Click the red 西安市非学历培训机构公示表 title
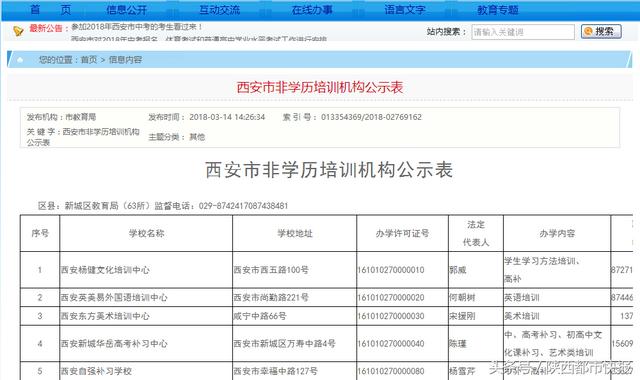 coord(320,87)
